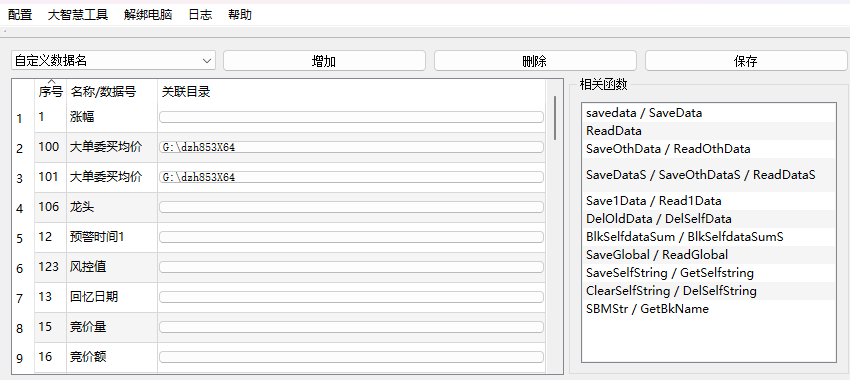Select the ReadData function entry
The width and height of the screenshot is (850, 380).
[x=709, y=131]
